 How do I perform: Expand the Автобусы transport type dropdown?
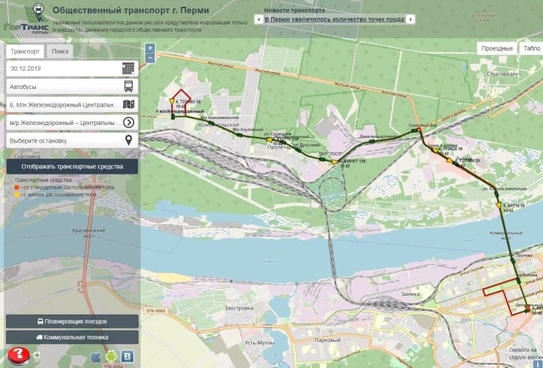click(x=72, y=86)
